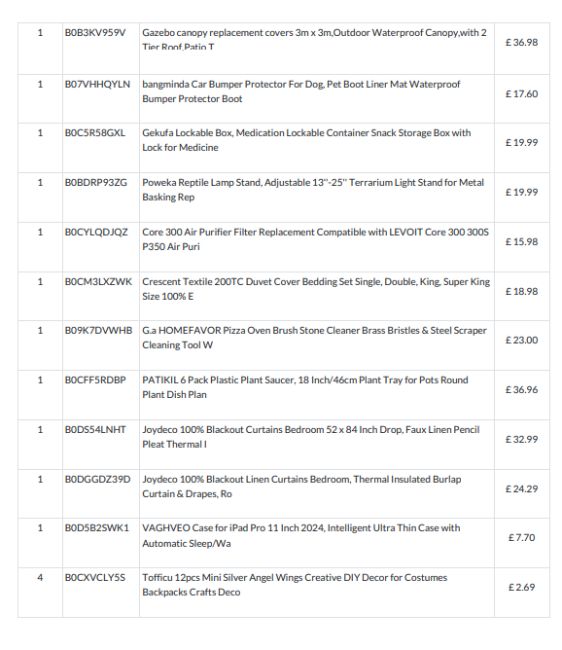
Task: Select VAGHVEO Case for iPad Pro description
Action: pyautogui.click(x=301, y=535)
